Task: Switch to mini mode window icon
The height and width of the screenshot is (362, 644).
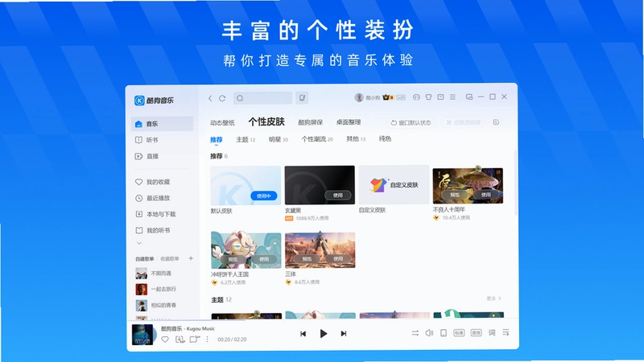Action: [469, 97]
